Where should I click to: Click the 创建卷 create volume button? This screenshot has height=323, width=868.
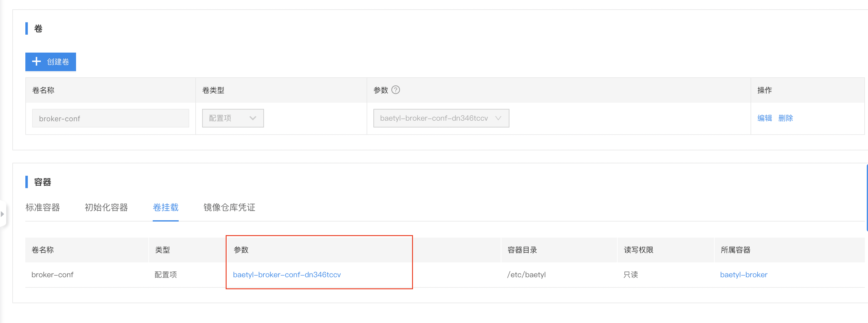(x=51, y=62)
